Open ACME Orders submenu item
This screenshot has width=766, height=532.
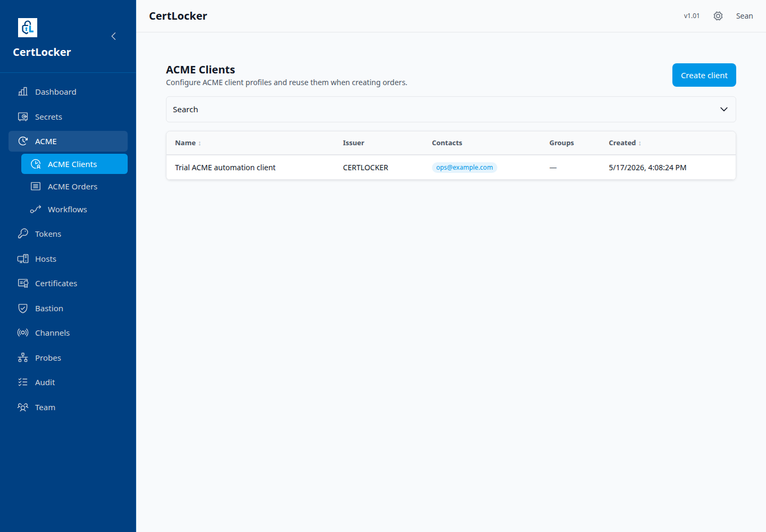[74, 186]
